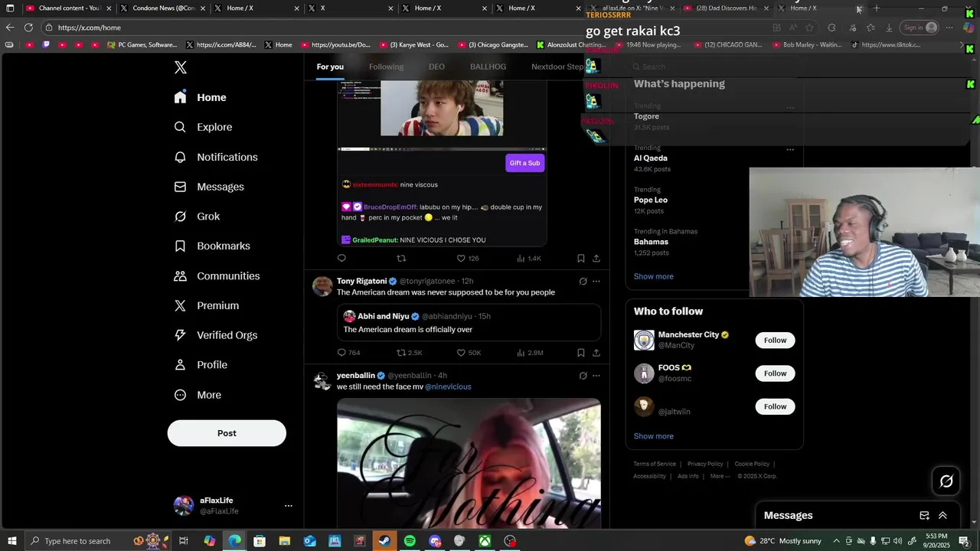Click the X logo in the sidebar
Viewport: 980px width, 551px height.
pyautogui.click(x=181, y=67)
